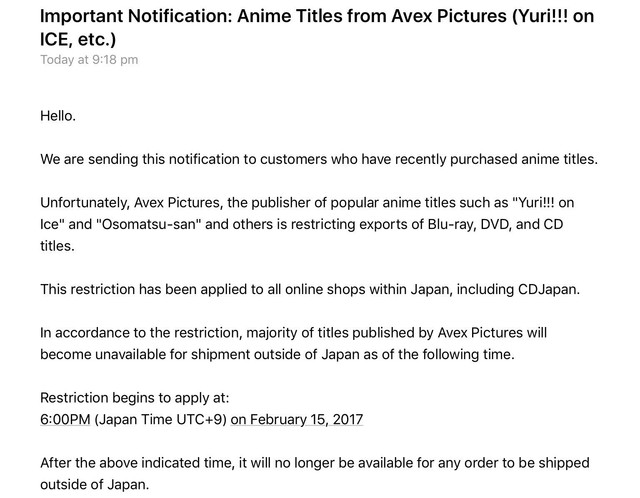Click the "Today at 9:18 pm" timestamp
The image size is (640, 498).
89,60
